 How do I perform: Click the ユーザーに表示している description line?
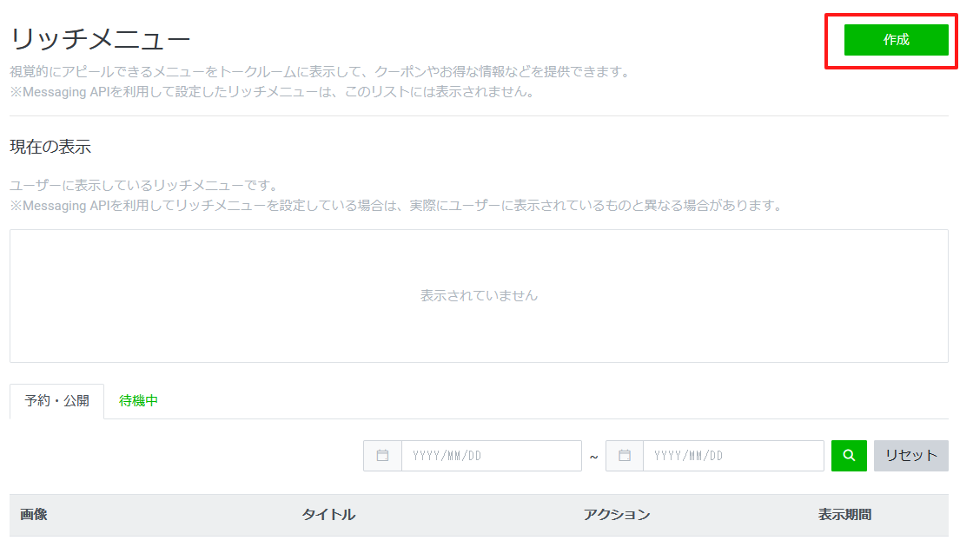click(x=142, y=186)
